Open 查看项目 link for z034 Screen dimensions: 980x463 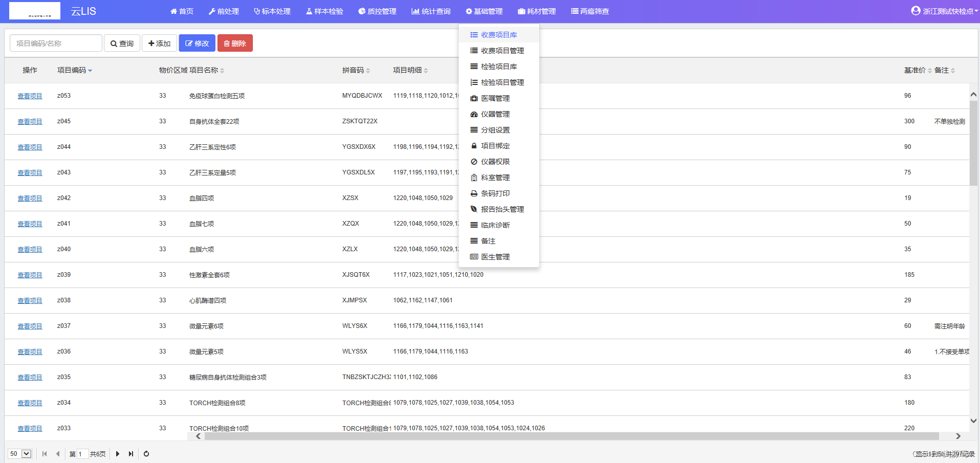(x=30, y=403)
